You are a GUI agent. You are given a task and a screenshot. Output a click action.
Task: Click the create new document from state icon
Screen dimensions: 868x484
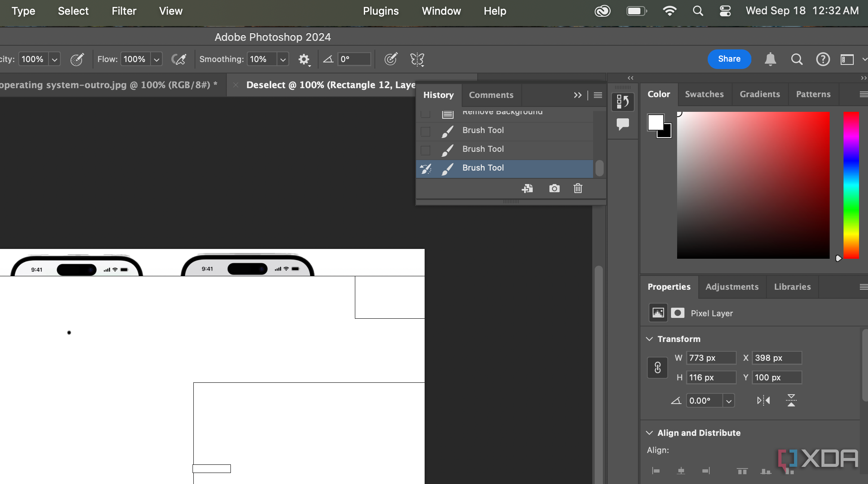[527, 189]
